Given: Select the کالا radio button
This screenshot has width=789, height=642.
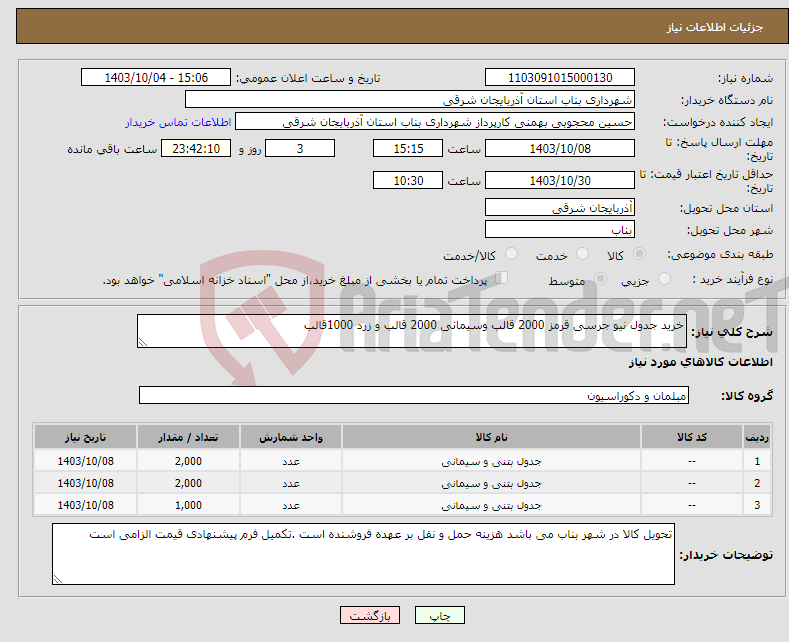Looking at the screenshot, I should point(639,254).
